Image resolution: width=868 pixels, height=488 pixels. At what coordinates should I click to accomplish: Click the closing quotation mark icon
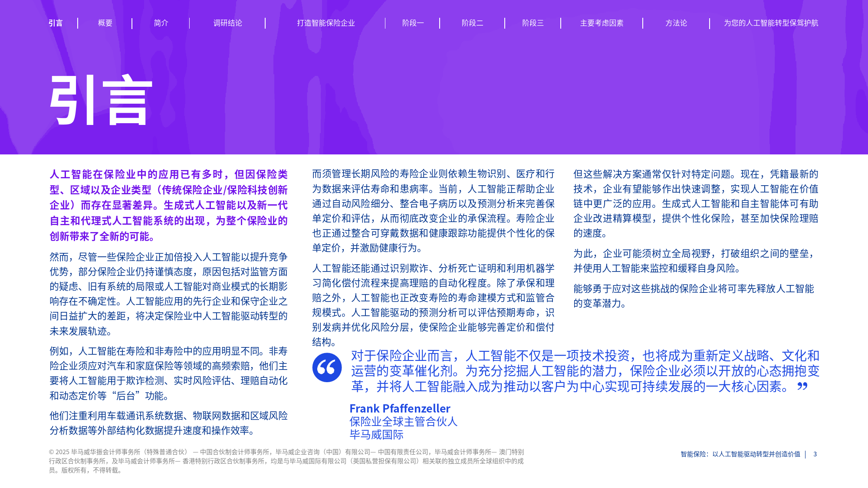802,386
